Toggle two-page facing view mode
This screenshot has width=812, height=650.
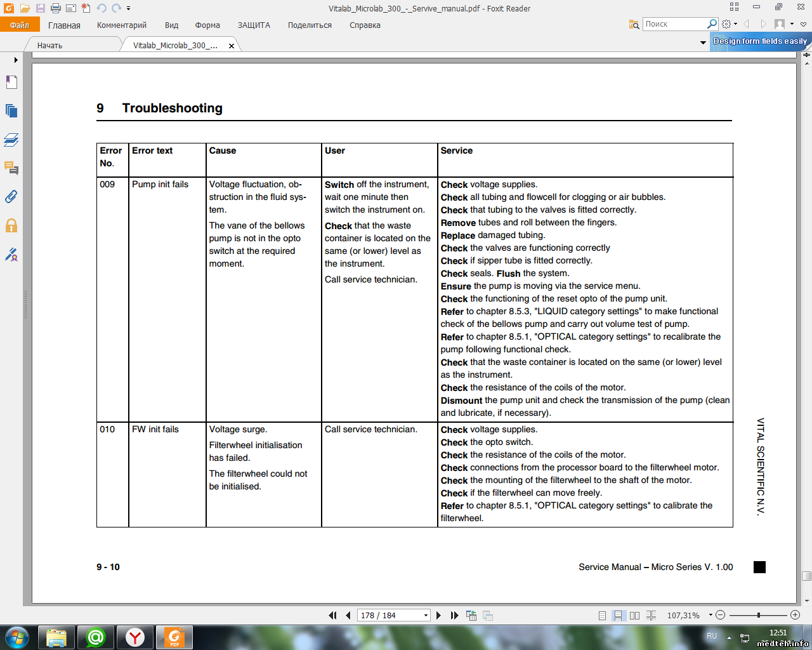634,615
